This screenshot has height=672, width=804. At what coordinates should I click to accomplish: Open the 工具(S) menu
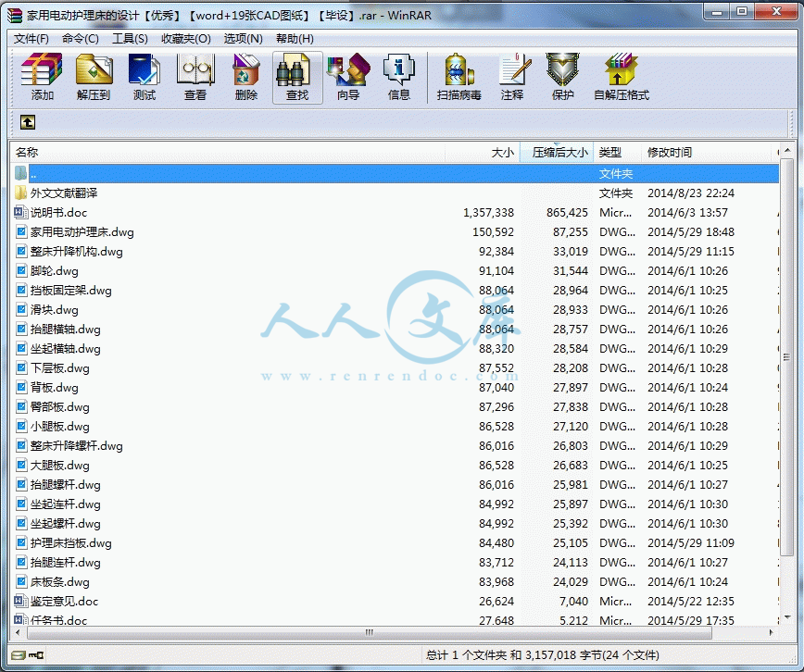point(130,39)
